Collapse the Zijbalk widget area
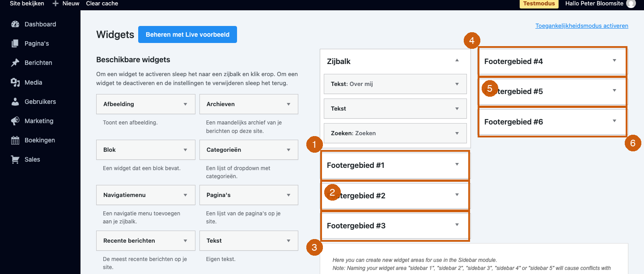This screenshot has width=644, height=274. (x=457, y=60)
